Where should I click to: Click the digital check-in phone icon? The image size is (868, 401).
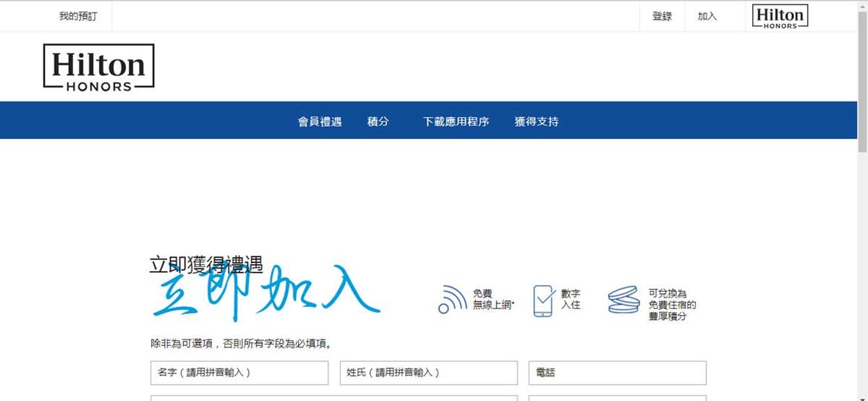pyautogui.click(x=543, y=300)
